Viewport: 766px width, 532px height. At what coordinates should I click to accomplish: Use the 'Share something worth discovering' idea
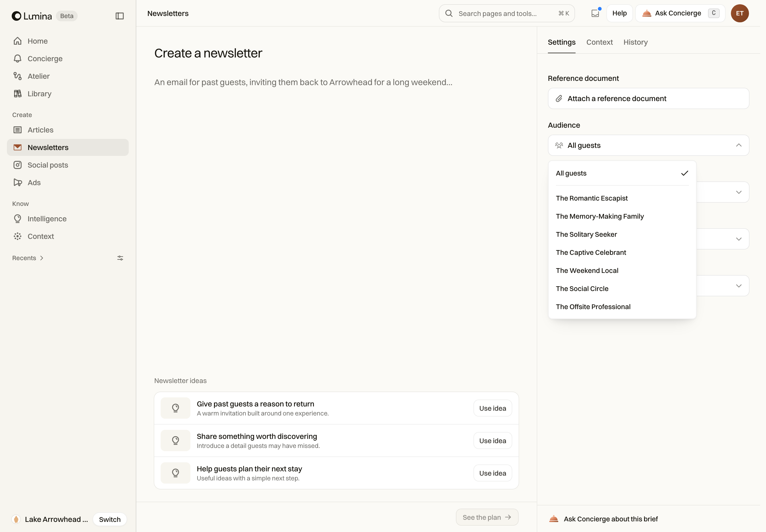click(x=492, y=441)
